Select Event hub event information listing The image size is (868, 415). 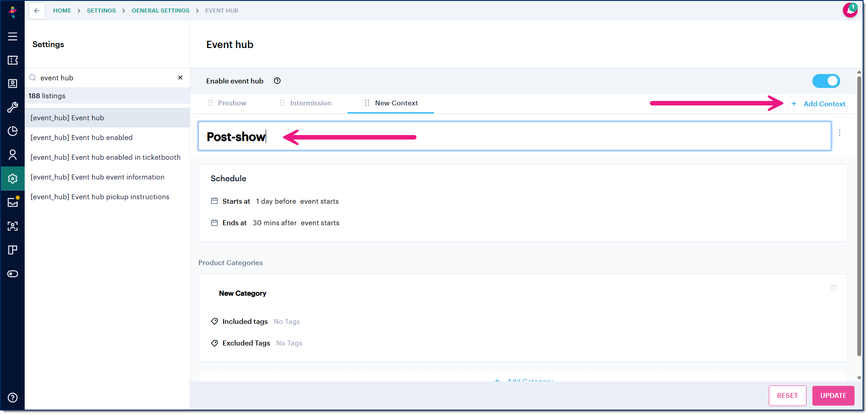107,177
